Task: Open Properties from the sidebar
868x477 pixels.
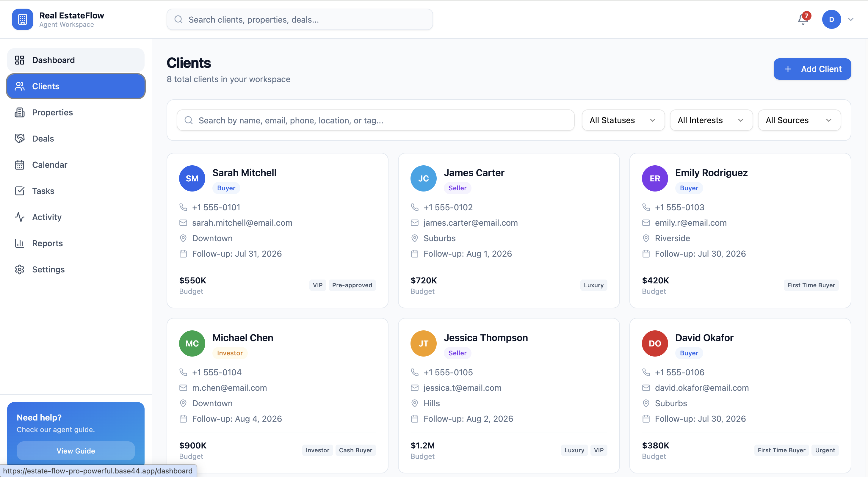Action: pos(76,112)
